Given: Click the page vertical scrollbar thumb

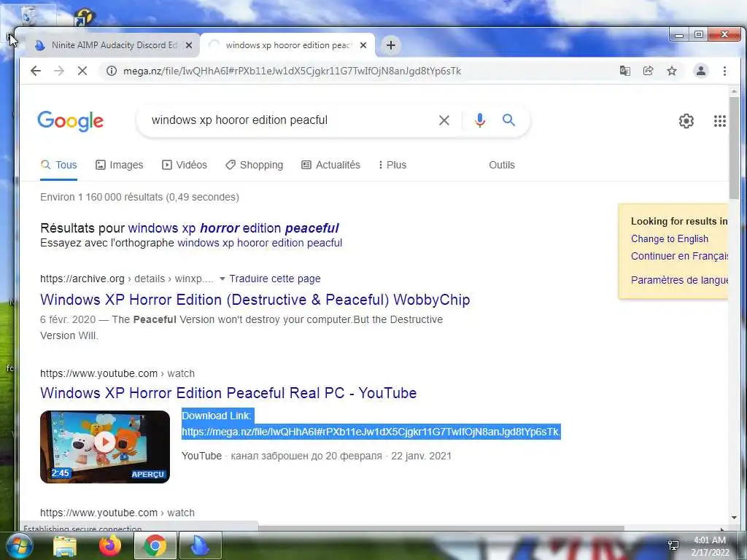Looking at the screenshot, I should 734,147.
